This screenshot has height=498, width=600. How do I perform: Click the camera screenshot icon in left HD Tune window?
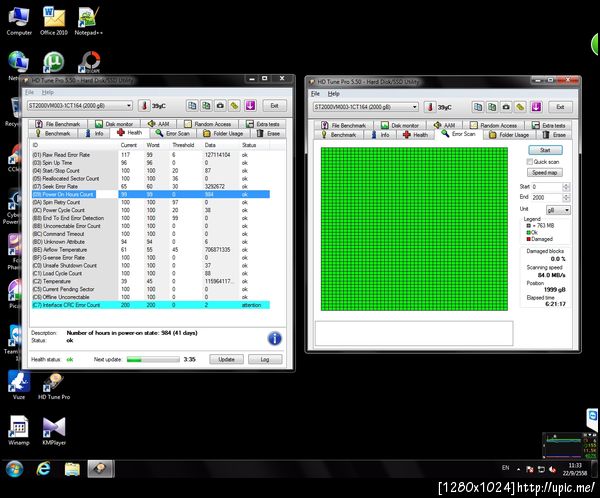[x=220, y=106]
